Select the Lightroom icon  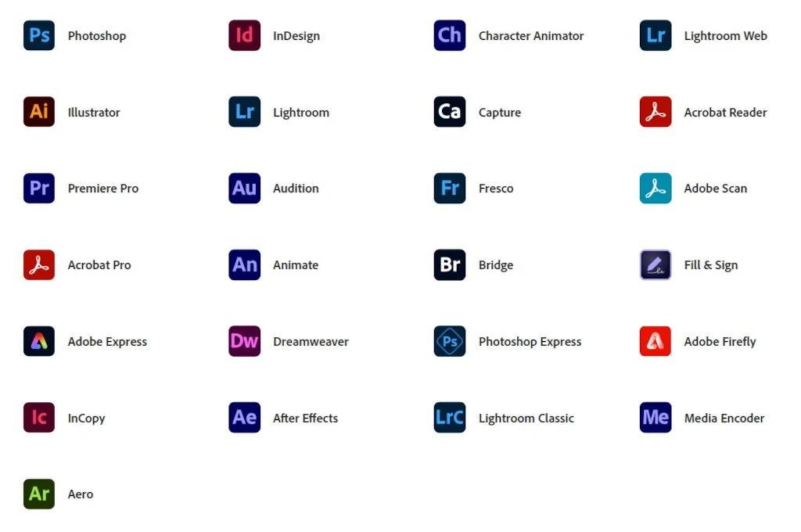[243, 112]
